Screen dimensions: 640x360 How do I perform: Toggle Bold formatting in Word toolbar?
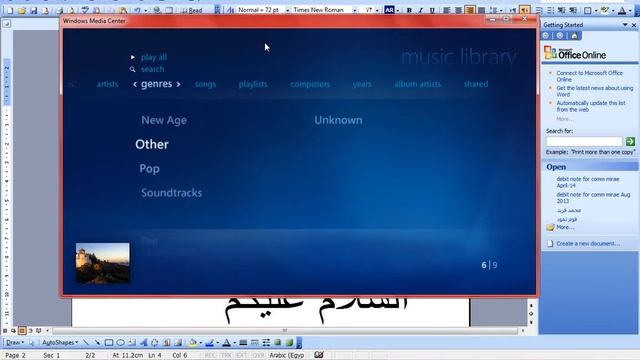pyautogui.click(x=409, y=10)
